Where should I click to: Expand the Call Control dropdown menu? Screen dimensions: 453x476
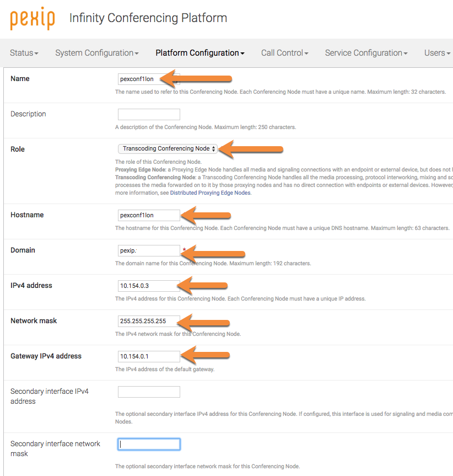284,53
